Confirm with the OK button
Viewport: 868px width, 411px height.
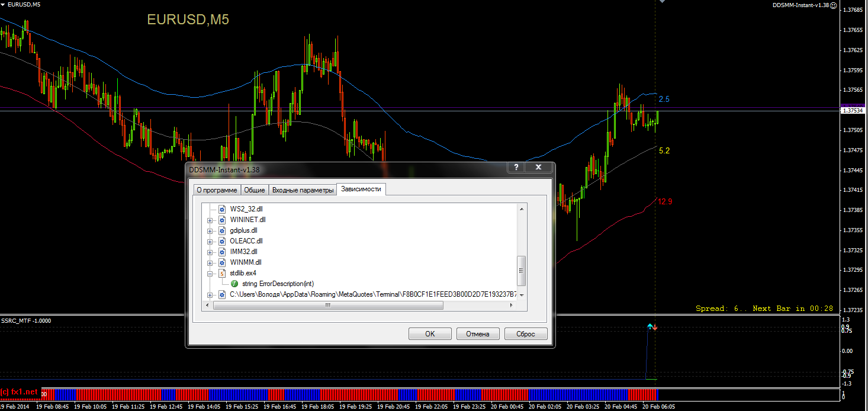(430, 334)
